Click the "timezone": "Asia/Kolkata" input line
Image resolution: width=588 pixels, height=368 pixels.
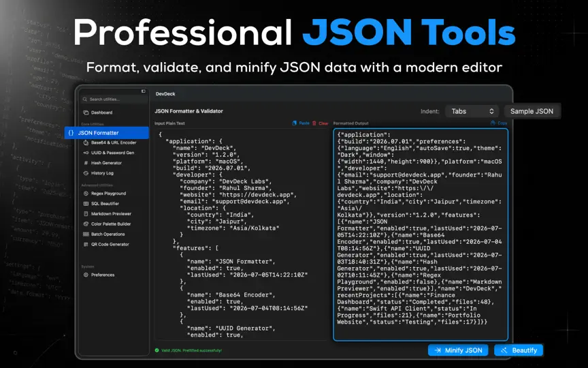click(x=233, y=228)
